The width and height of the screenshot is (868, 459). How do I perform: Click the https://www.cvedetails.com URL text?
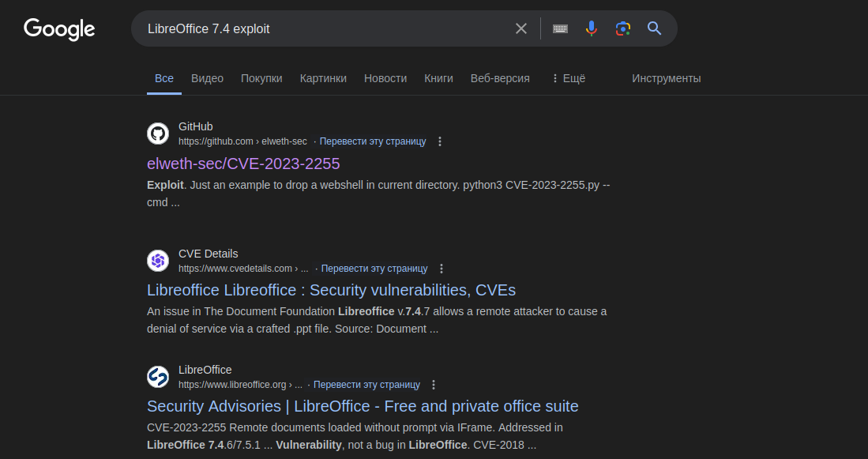point(243,269)
